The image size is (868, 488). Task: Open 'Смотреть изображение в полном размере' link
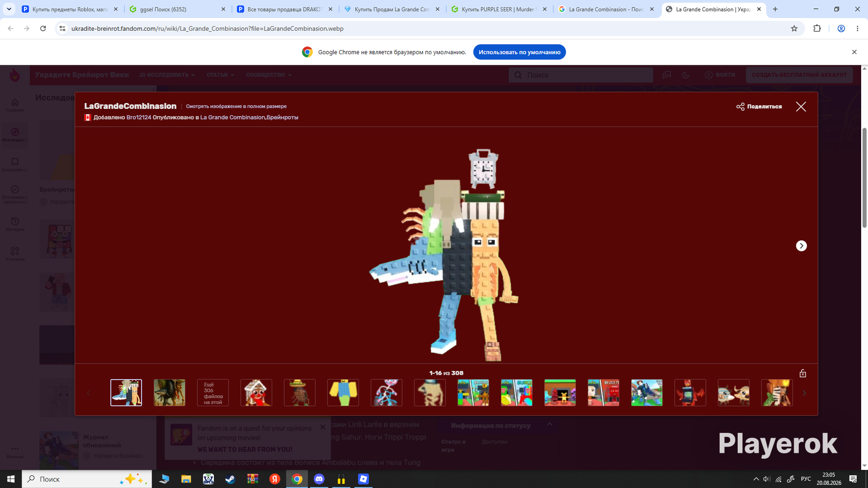236,106
